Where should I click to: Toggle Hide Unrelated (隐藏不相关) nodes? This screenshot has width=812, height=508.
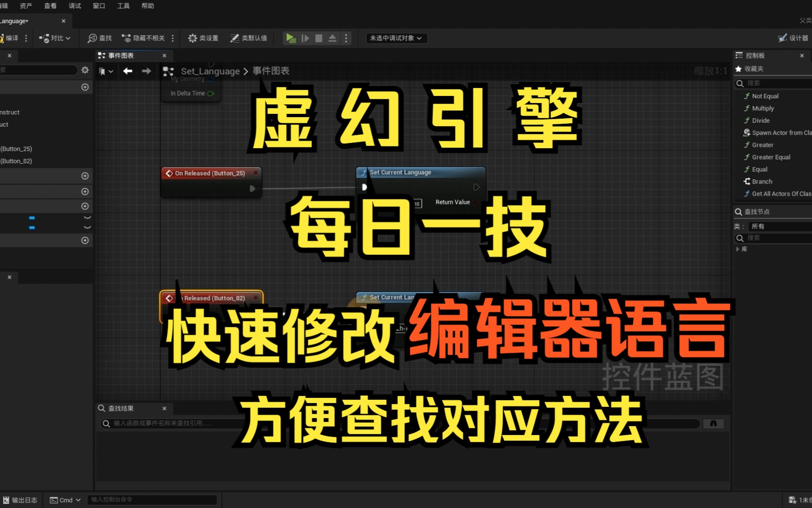tap(143, 38)
